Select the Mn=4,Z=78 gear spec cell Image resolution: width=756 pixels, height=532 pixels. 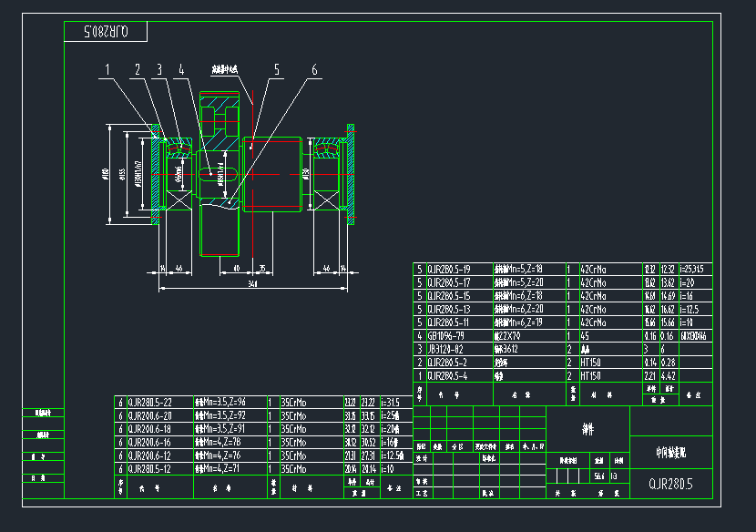click(x=230, y=443)
